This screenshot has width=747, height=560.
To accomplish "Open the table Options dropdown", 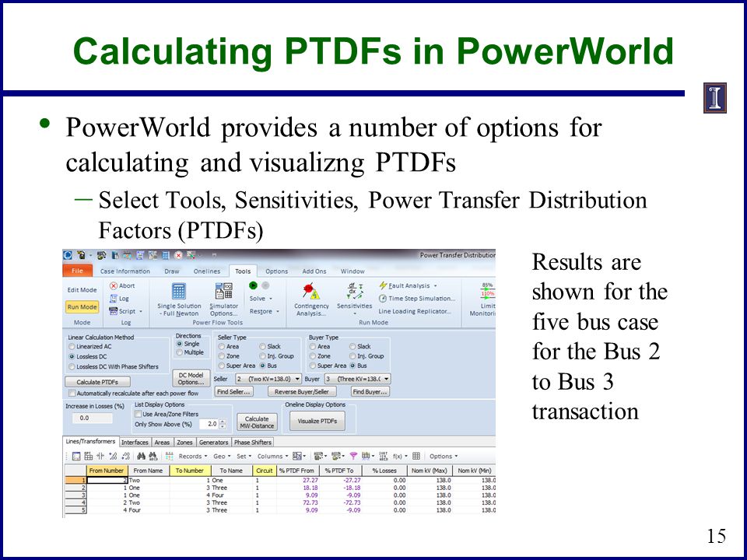I will (444, 457).
